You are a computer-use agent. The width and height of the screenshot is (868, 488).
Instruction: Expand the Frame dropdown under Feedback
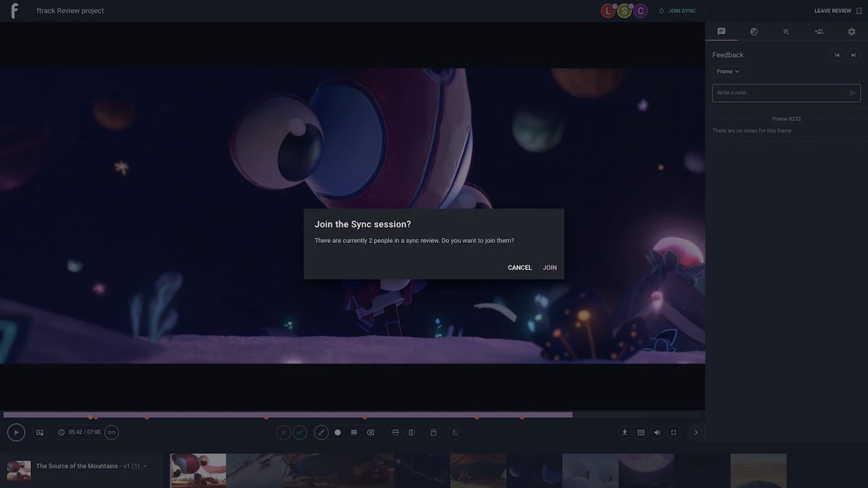728,72
